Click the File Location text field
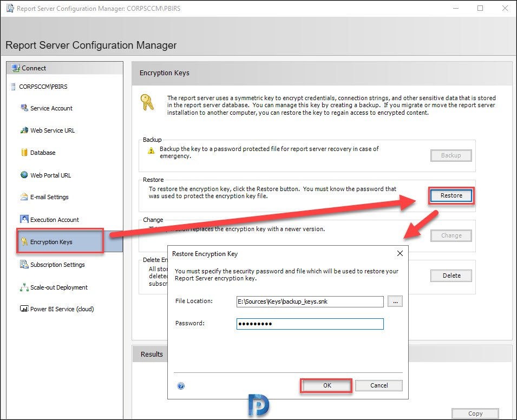Image resolution: width=517 pixels, height=420 pixels. (310, 301)
